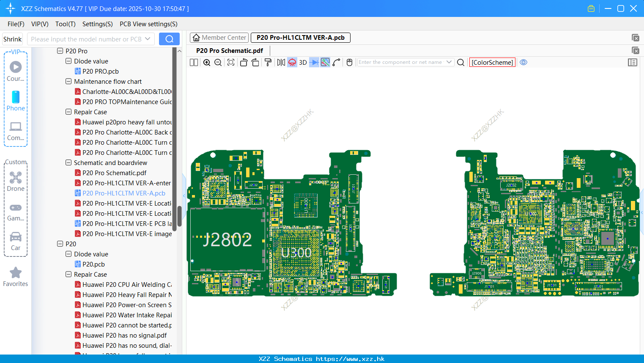Open the Game console category in sidebar
The height and width of the screenshot is (363, 644).
[x=16, y=212]
